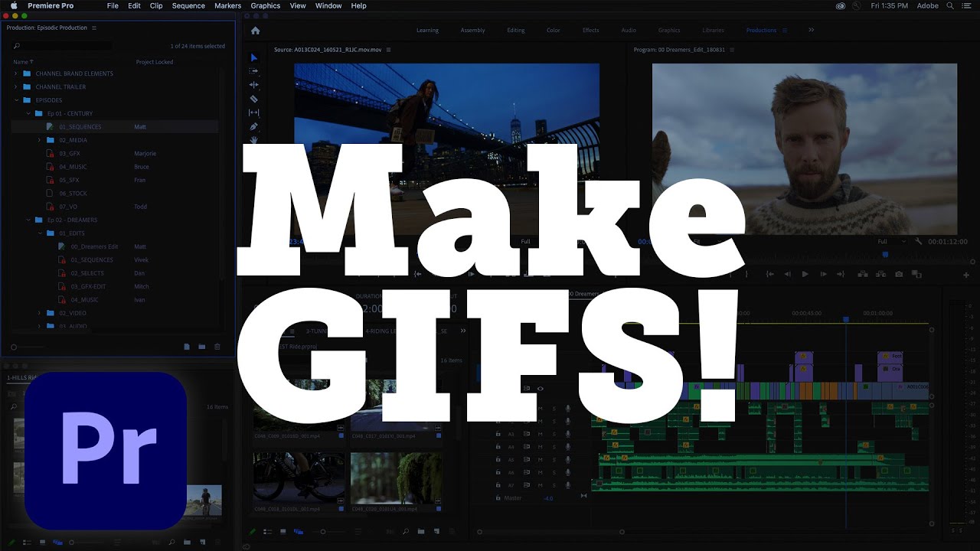This screenshot has height=551, width=980.
Task: Expand the CHANNEL BRAND ELEMENTS folder
Action: 16,73
